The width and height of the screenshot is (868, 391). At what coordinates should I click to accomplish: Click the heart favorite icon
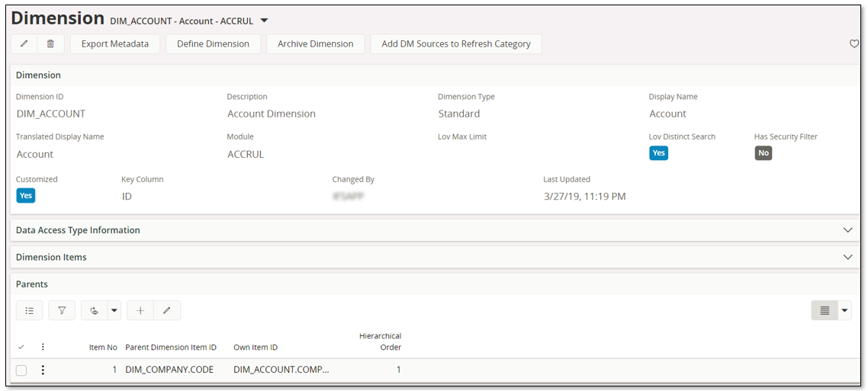[854, 44]
